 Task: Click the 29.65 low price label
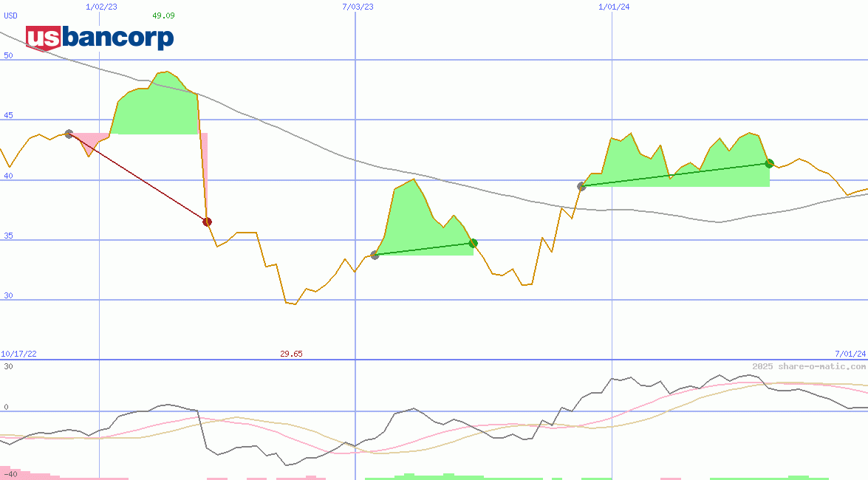[291, 354]
